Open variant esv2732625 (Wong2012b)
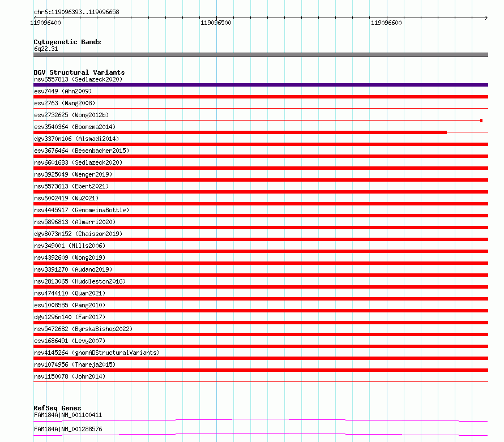Image resolution: width=504 pixels, height=442 pixels. pyautogui.click(x=71, y=115)
